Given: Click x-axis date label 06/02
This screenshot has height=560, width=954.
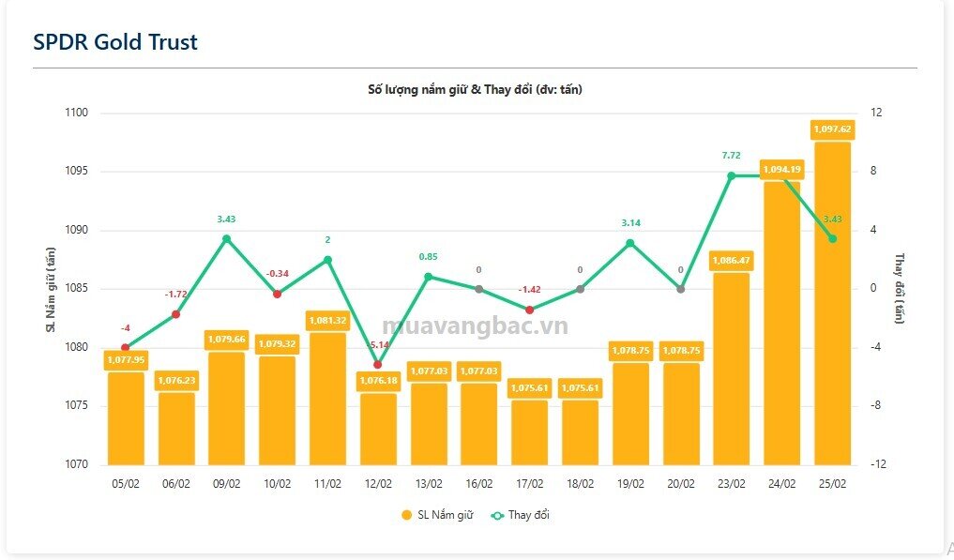Looking at the screenshot, I should coord(176,484).
